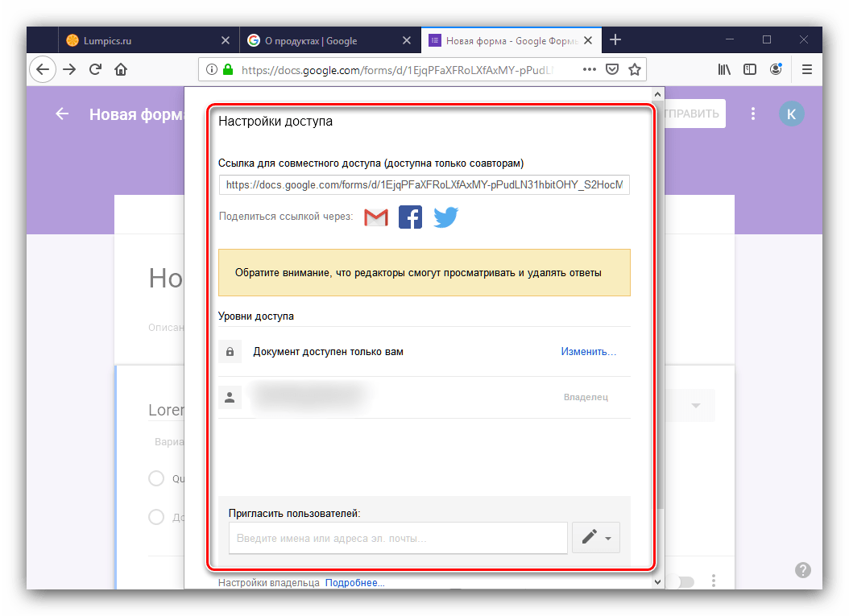Open the Firefox hamburger menu
Viewport: 849px width, 616px height.
pyautogui.click(x=807, y=69)
